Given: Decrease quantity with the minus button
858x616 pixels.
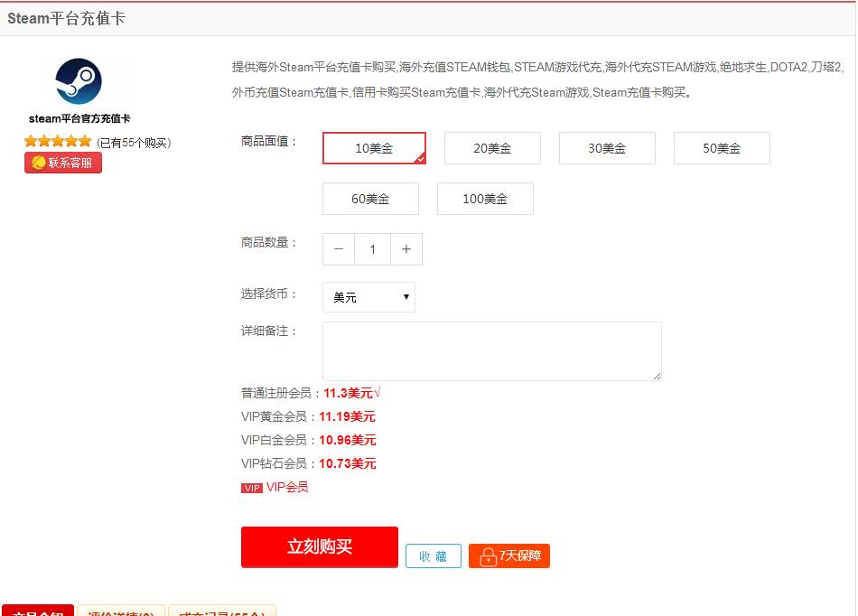Looking at the screenshot, I should click(x=339, y=249).
